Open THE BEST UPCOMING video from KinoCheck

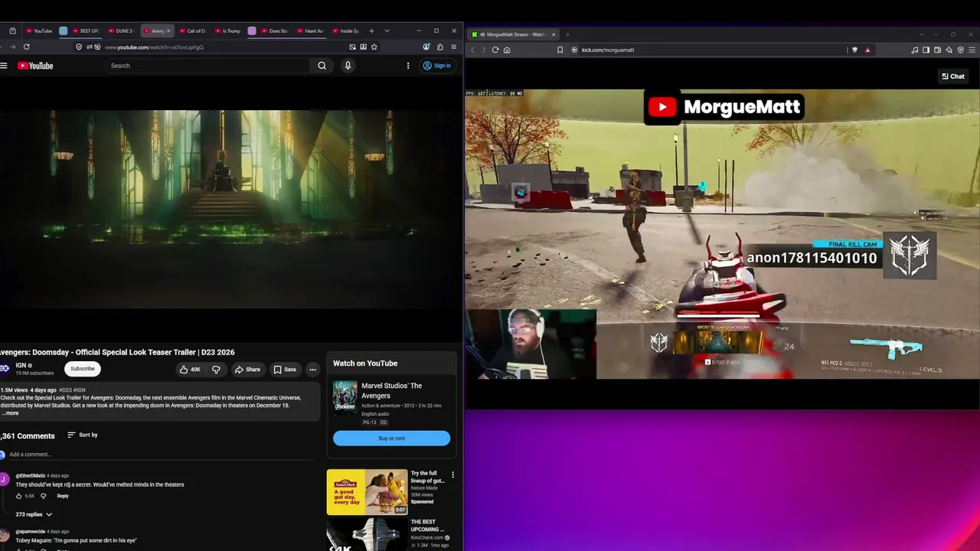pos(427,526)
